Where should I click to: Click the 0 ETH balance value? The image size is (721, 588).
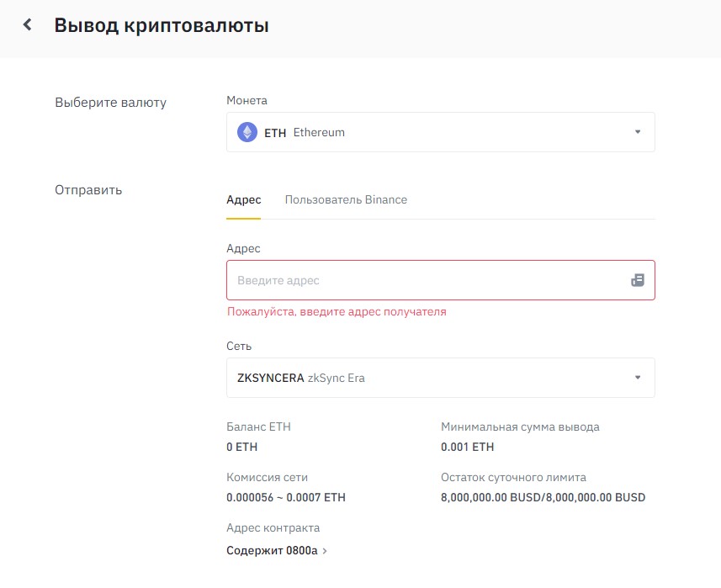[242, 447]
